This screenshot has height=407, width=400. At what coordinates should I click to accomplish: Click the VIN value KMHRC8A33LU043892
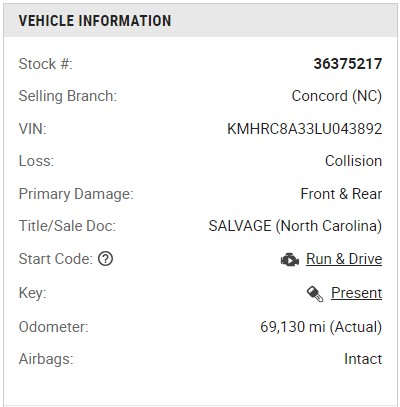pos(304,129)
